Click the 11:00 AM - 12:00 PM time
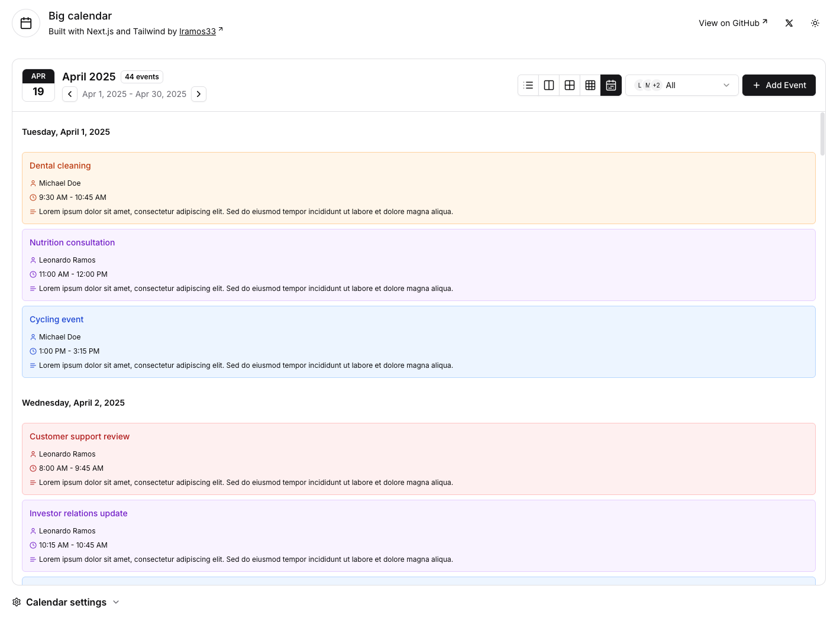The image size is (840, 618). coord(73,274)
